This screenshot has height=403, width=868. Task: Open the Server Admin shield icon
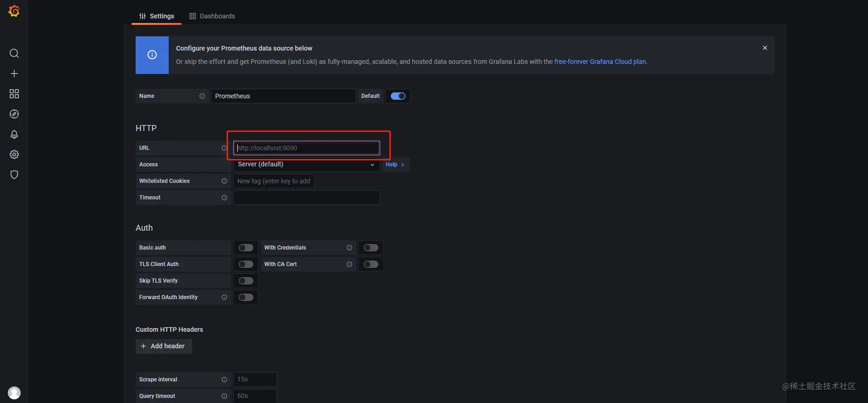(x=14, y=175)
